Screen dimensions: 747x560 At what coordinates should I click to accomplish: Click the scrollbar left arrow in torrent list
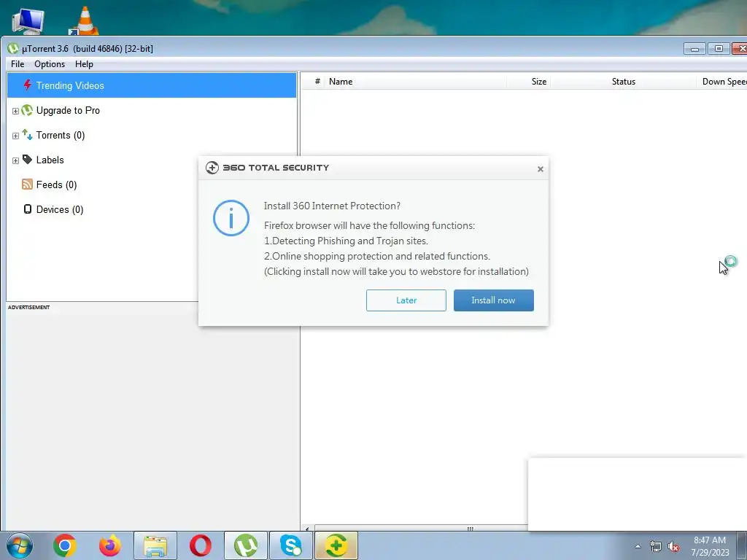point(307,529)
